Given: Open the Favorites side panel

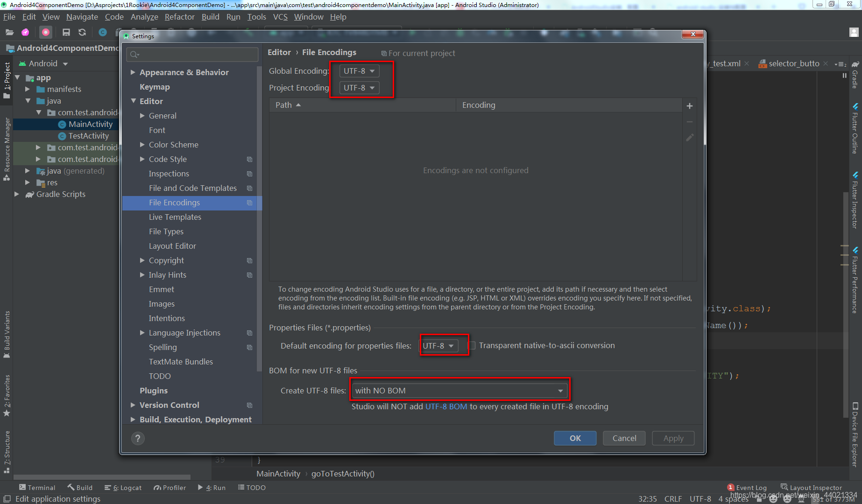Looking at the screenshot, I should click(7, 396).
